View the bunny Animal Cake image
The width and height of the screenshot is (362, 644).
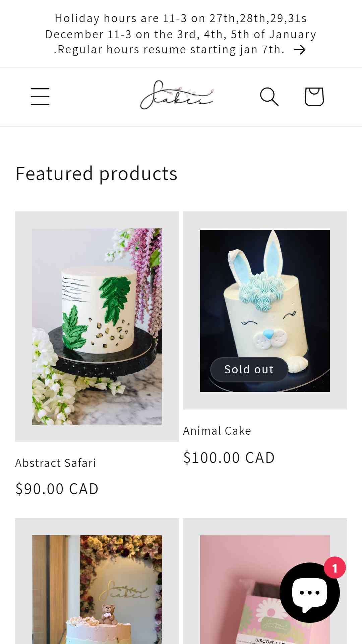[x=265, y=310]
